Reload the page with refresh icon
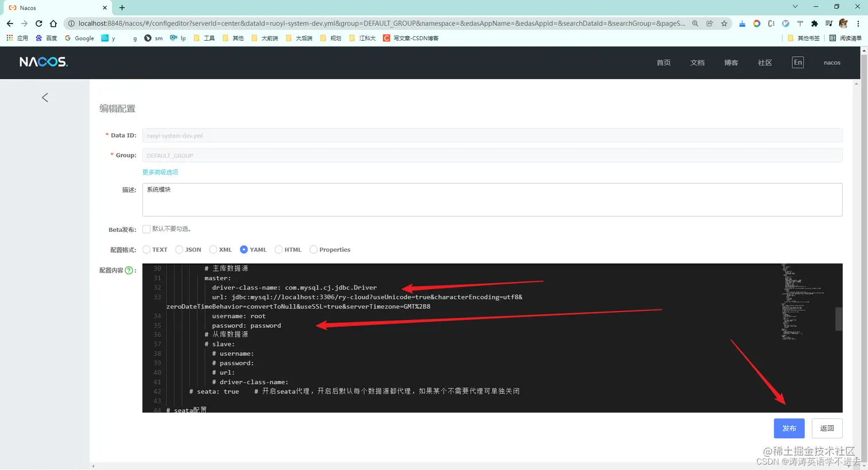This screenshot has height=470, width=868. pyautogui.click(x=38, y=24)
